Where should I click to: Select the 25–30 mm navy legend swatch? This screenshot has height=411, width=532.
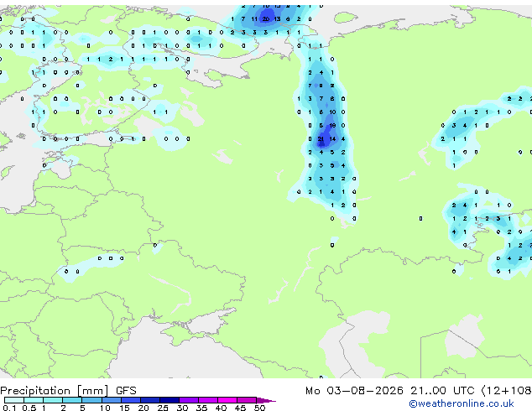[170, 400]
